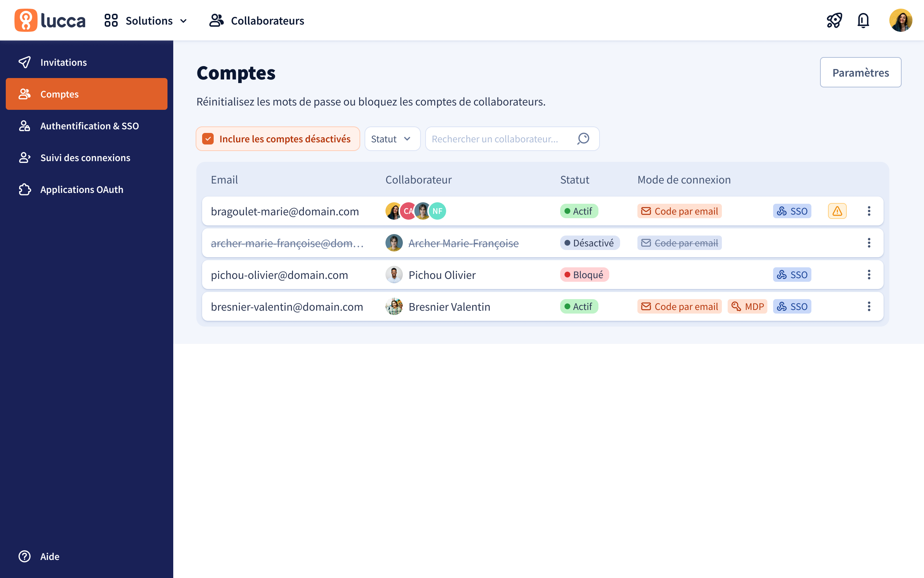Click the SSO badge on Bresnier Valentin row

click(792, 306)
